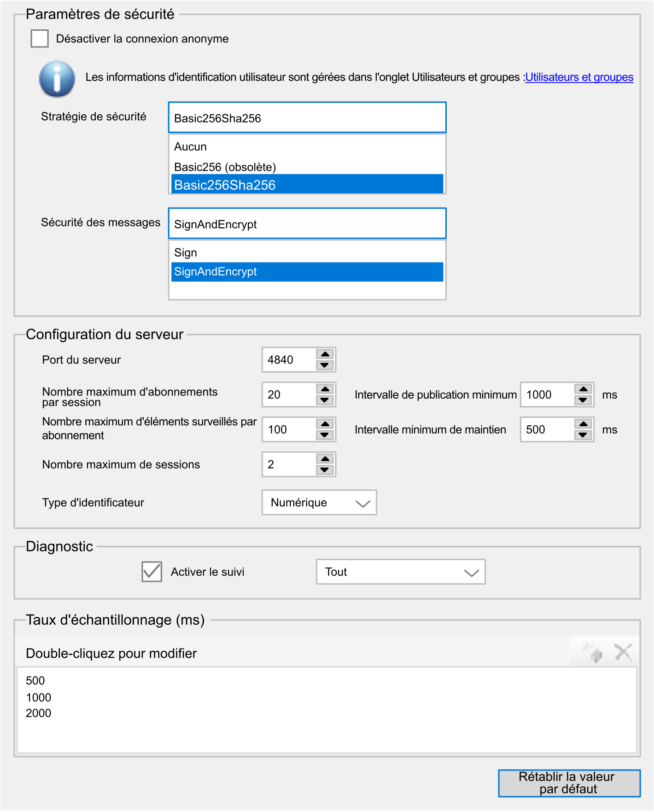Decrease Intervalle de publication minimum
Viewport: 654px width, 812px height.
click(x=584, y=400)
